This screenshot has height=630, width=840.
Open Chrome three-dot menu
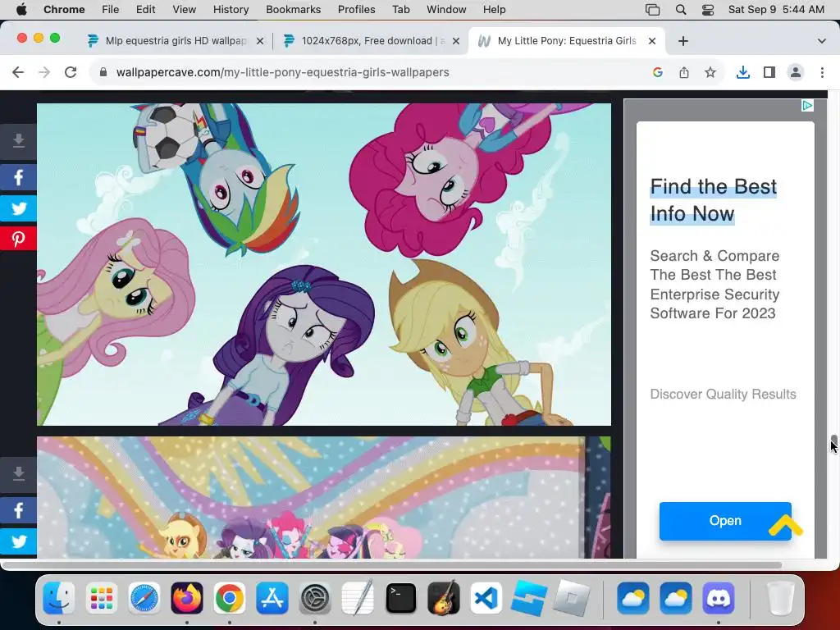pos(822,72)
